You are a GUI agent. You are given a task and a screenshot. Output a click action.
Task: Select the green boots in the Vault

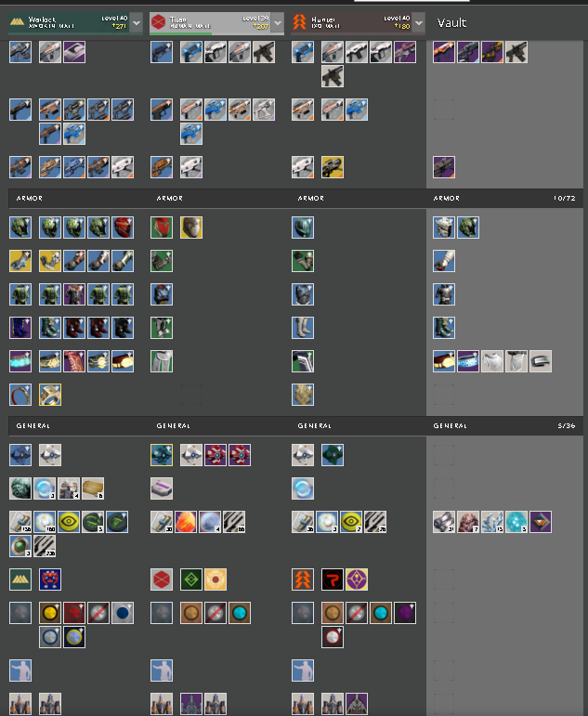coord(444,328)
